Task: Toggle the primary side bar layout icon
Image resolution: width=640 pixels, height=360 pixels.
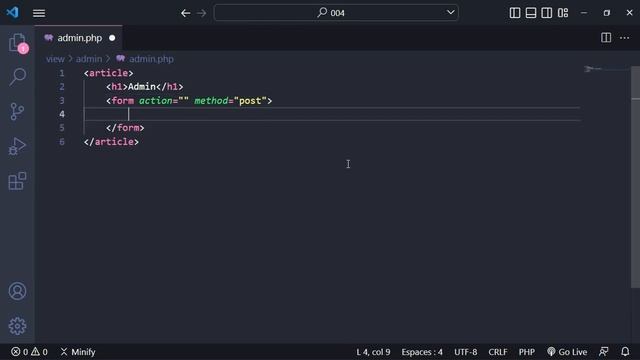Action: pos(515,13)
